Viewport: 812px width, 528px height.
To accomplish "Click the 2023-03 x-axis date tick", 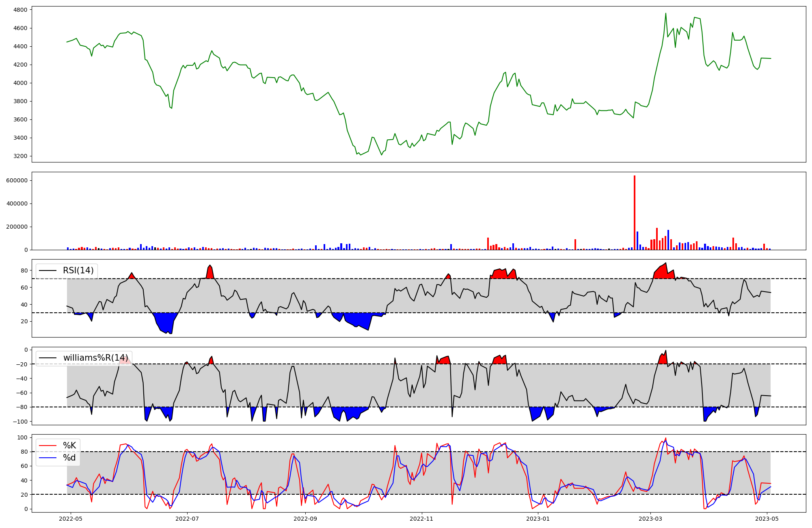I will pos(651,519).
